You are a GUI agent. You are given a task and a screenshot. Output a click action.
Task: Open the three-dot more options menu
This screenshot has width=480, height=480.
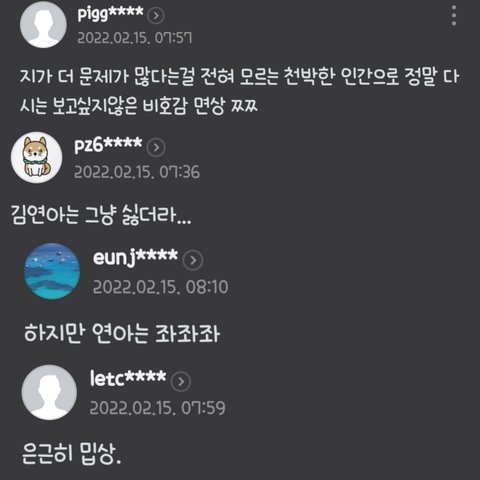(x=454, y=15)
